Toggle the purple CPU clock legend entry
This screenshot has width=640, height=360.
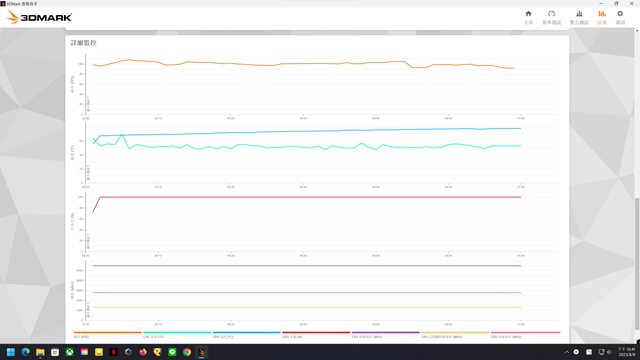tap(385, 334)
